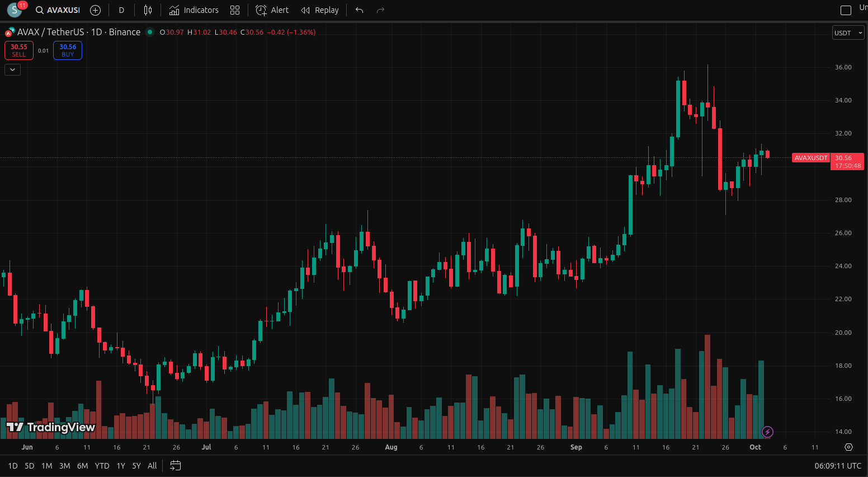Select the YTD date range tab
This screenshot has height=477, width=868.
point(102,466)
